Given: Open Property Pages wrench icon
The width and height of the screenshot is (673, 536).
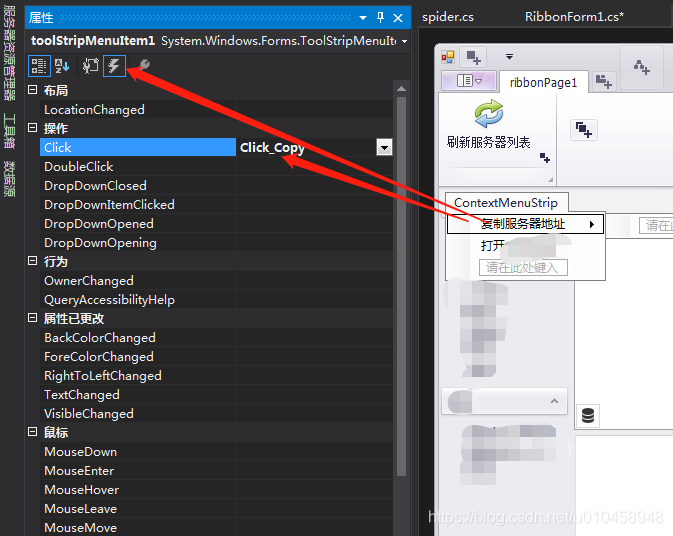Looking at the screenshot, I should (143, 65).
